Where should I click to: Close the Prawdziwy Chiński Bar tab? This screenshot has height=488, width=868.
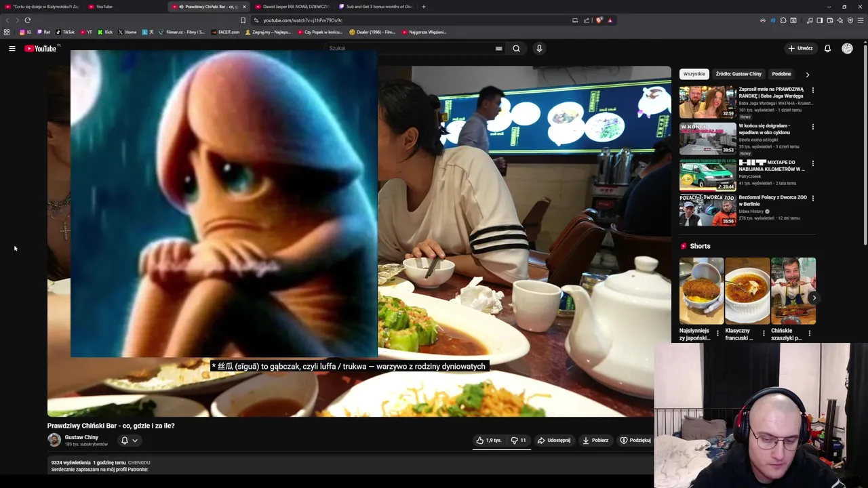tap(244, 7)
